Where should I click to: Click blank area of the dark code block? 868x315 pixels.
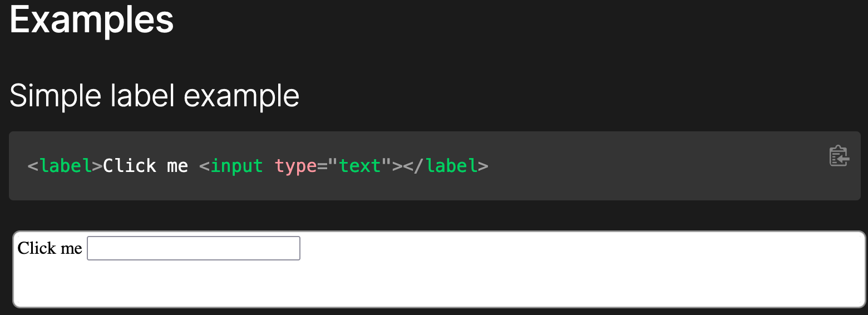(640, 167)
